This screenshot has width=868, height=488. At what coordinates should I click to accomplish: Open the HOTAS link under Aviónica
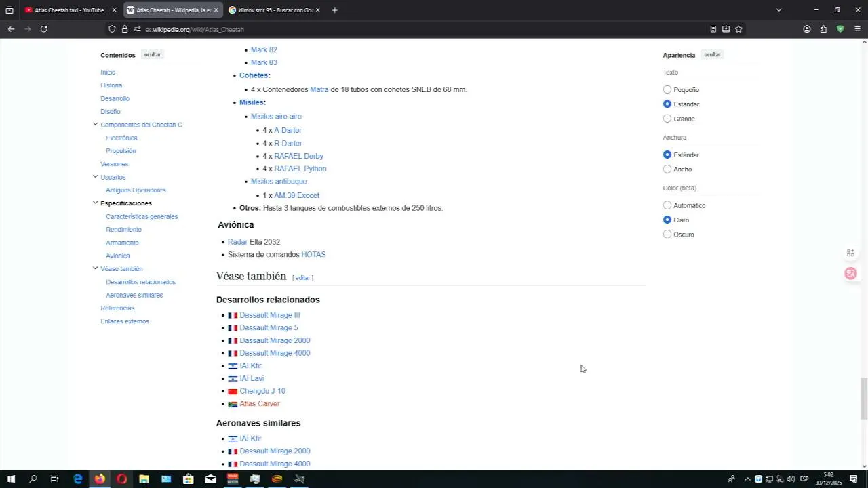[313, 255]
